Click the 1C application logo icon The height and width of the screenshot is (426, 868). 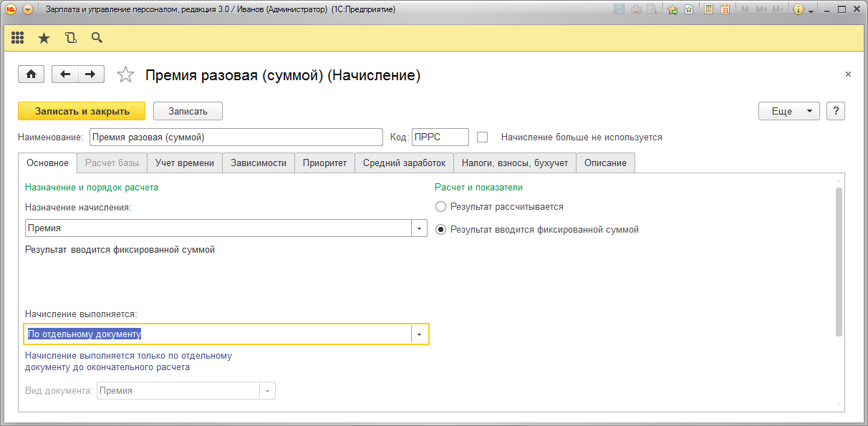pos(11,9)
